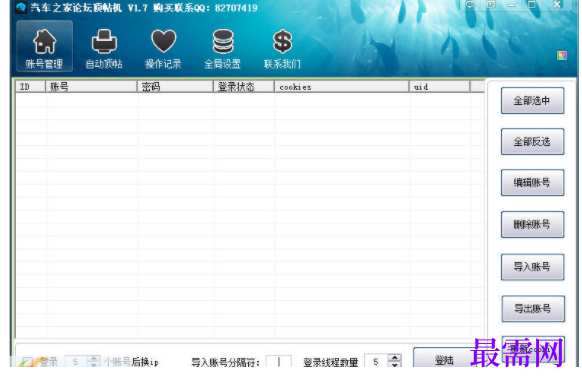This screenshot has width=582, height=384.
Task: Click the feedback icon beside the chat bubble
Action: coord(491,5)
